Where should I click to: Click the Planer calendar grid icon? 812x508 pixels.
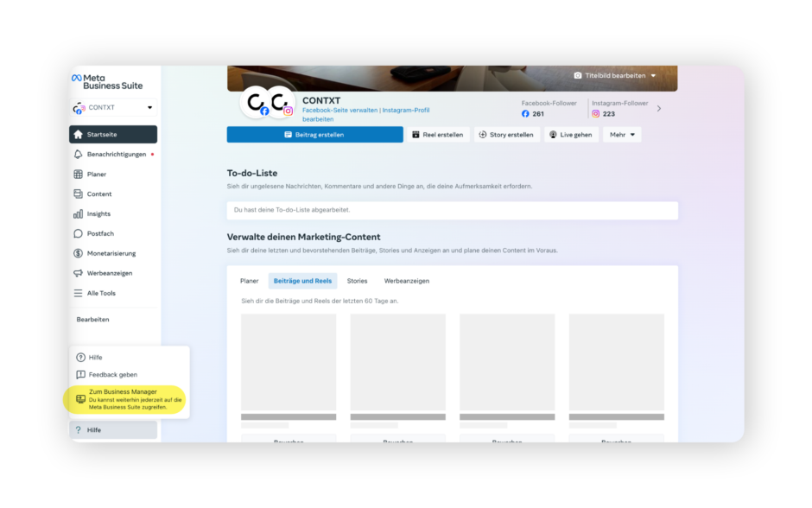point(79,174)
